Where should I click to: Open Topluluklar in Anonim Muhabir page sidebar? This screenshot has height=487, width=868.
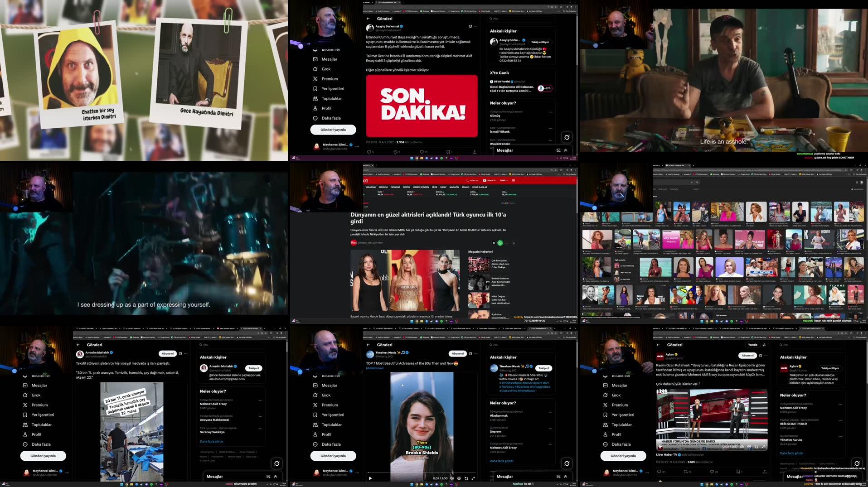pyautogui.click(x=42, y=424)
